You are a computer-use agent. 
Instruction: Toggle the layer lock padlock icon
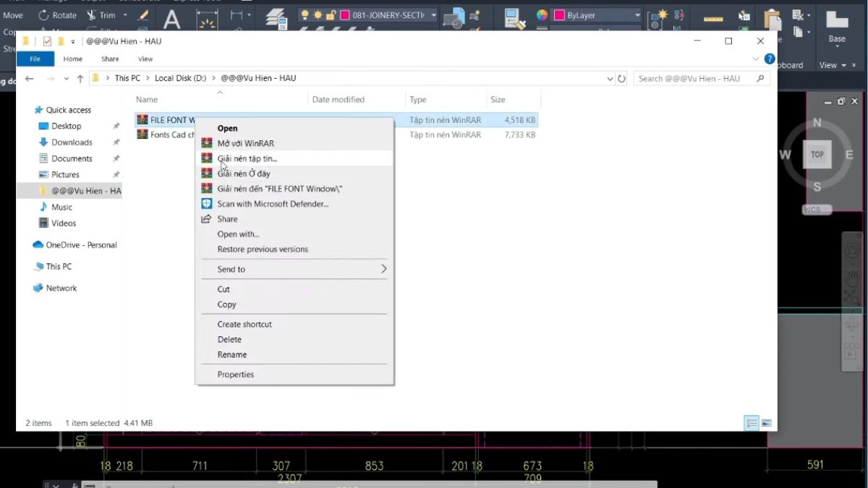pos(331,14)
